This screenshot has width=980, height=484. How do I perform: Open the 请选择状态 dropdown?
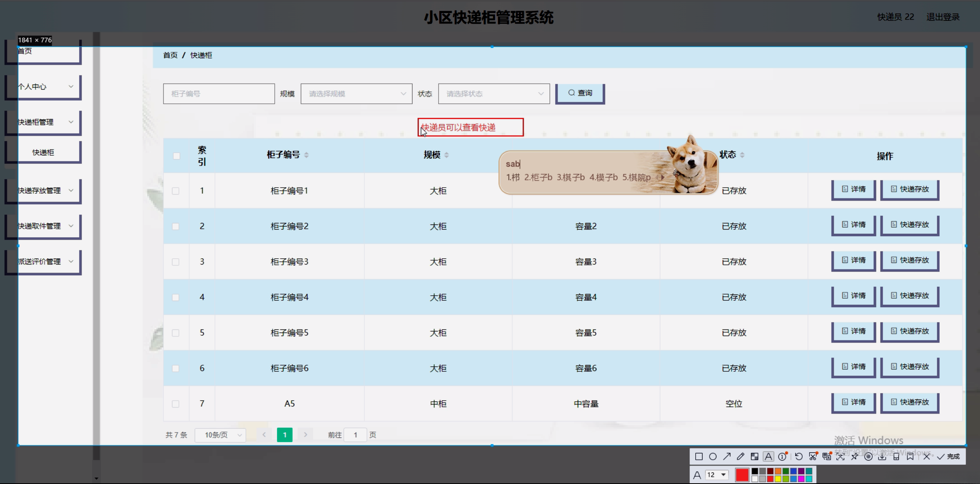point(494,94)
